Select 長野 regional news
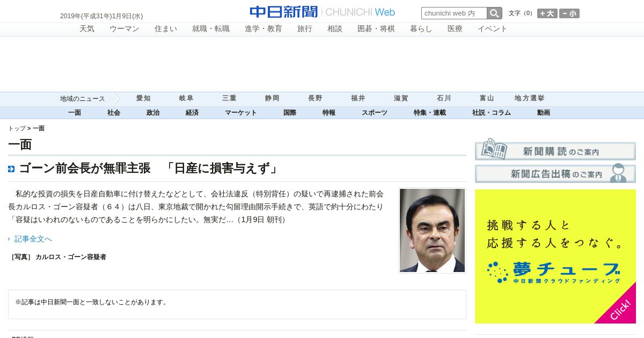The height and width of the screenshot is (338, 644). (315, 99)
